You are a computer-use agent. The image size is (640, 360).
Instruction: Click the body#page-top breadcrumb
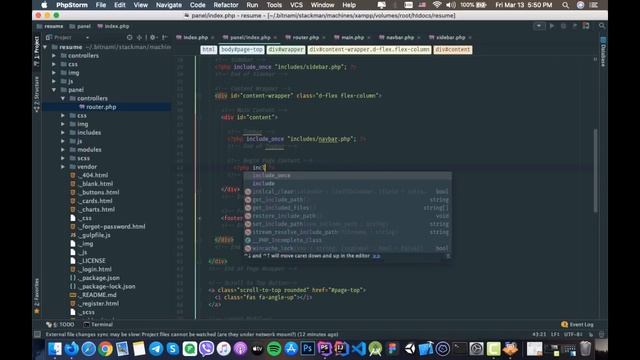(x=242, y=49)
